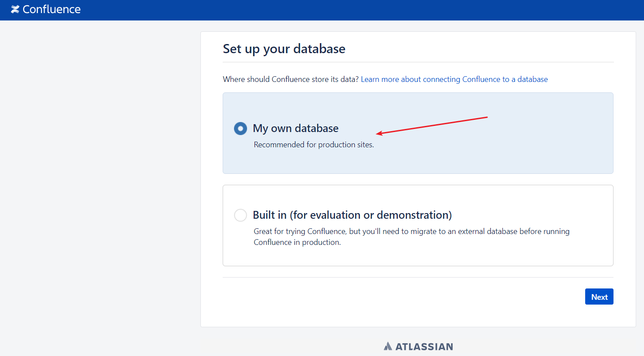Select the Built in radio button
This screenshot has height=356, width=644.
241,215
